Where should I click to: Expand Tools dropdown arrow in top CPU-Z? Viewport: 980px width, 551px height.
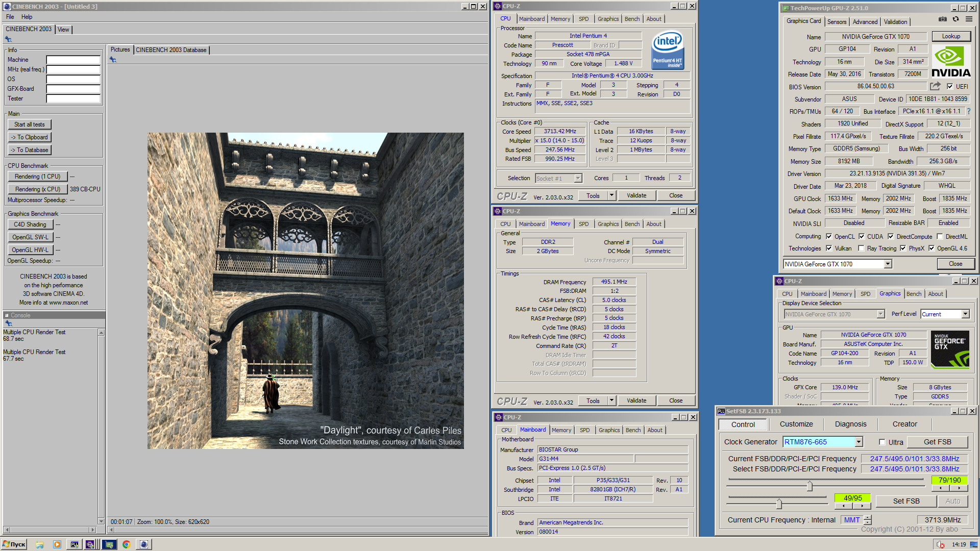coord(611,195)
